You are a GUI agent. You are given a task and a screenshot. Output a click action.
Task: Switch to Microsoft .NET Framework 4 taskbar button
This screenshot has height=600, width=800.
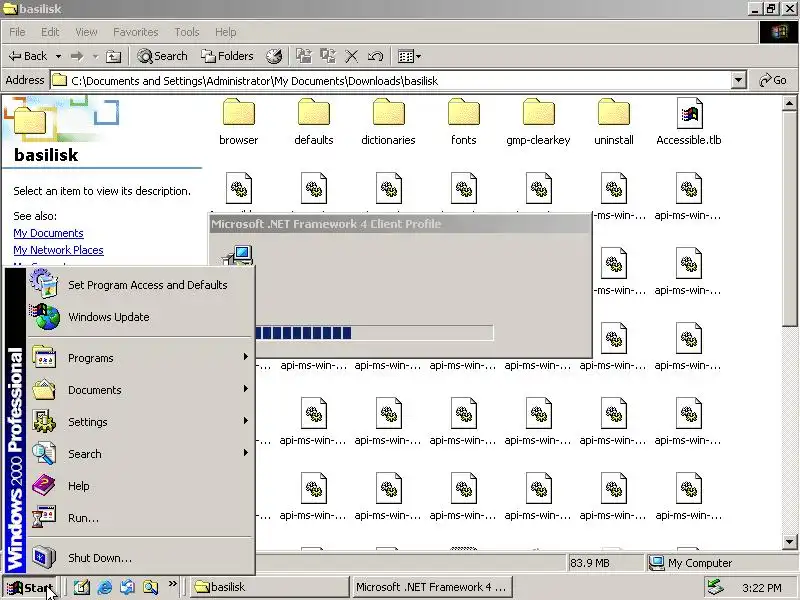pos(432,587)
